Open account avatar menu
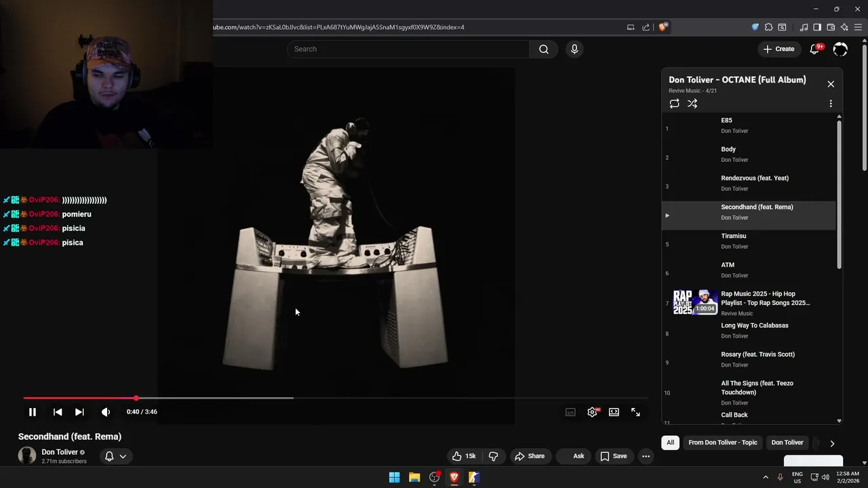868x488 pixels. [840, 49]
